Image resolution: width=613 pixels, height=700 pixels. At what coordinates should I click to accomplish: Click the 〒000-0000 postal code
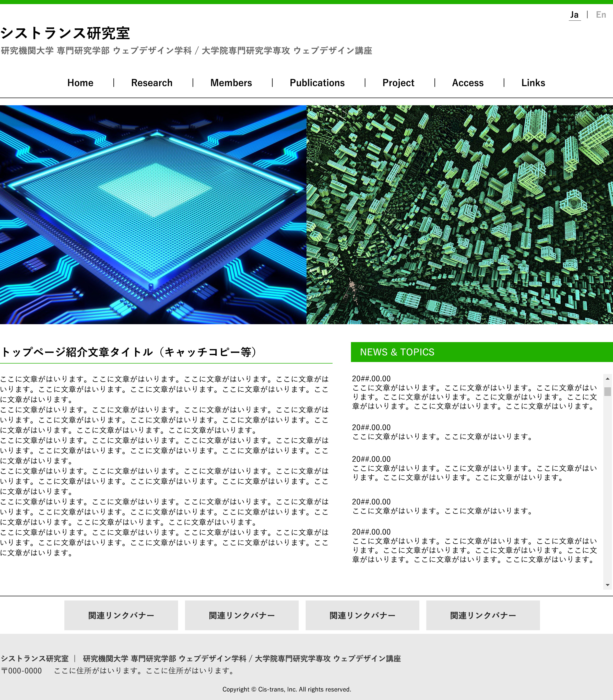tap(21, 671)
